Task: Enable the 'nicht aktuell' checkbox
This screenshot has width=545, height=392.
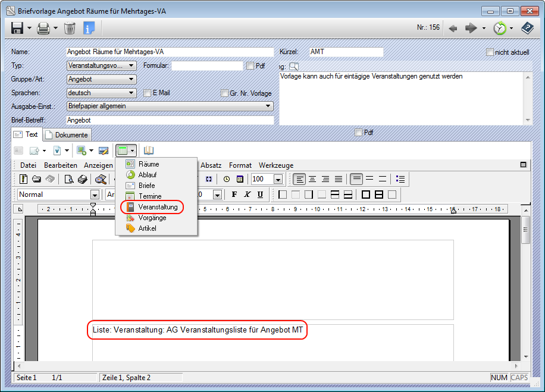Action: pos(490,52)
